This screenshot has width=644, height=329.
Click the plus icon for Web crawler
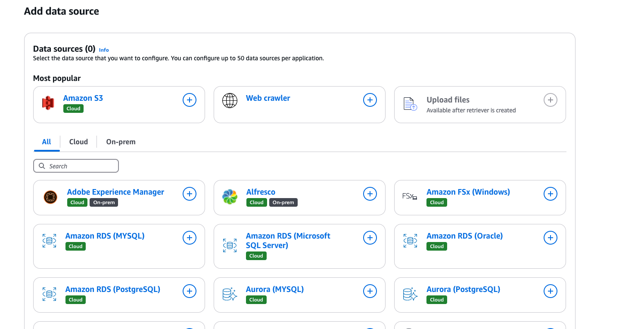click(370, 100)
